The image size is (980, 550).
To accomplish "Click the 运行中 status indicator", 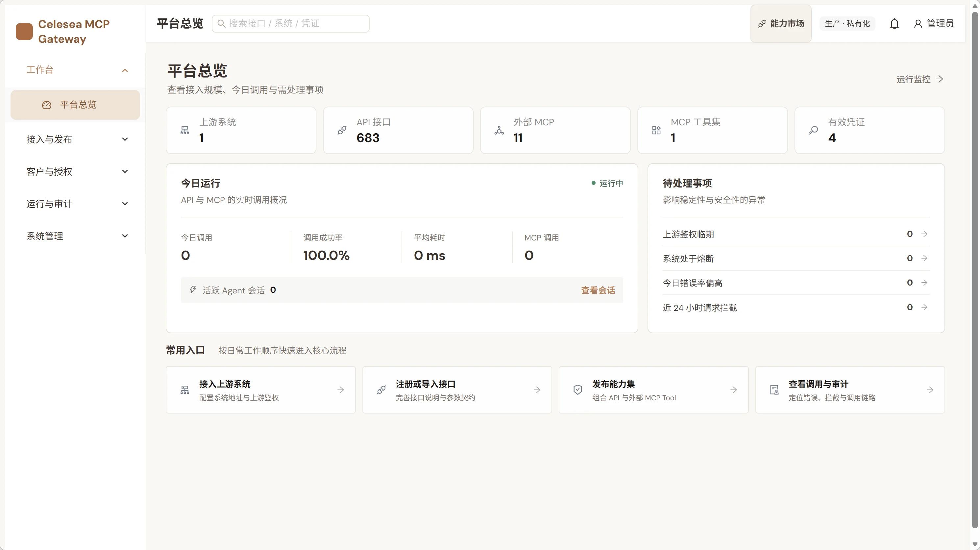I will (x=607, y=184).
